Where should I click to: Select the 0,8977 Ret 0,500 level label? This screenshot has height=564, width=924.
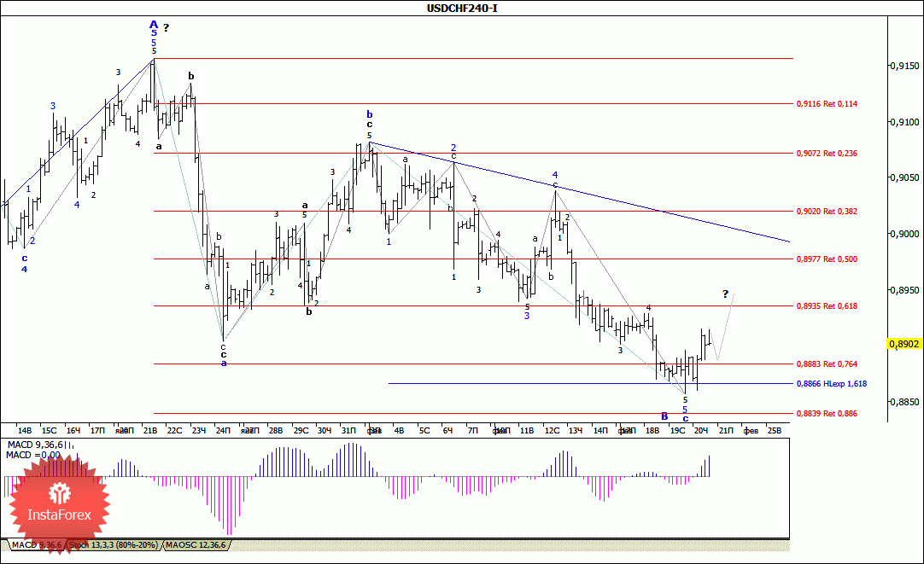tap(827, 259)
